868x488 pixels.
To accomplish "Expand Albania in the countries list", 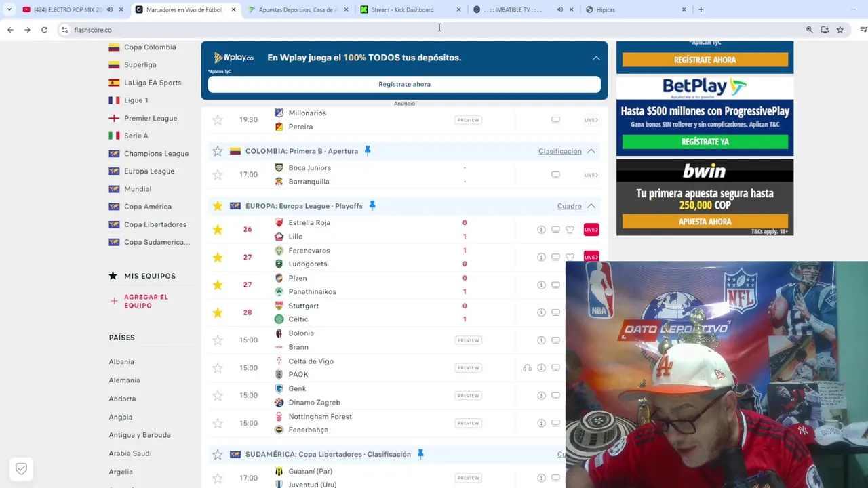I will point(121,362).
